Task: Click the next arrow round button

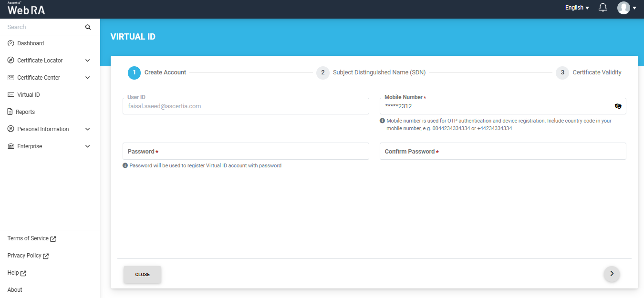Action: (x=612, y=274)
